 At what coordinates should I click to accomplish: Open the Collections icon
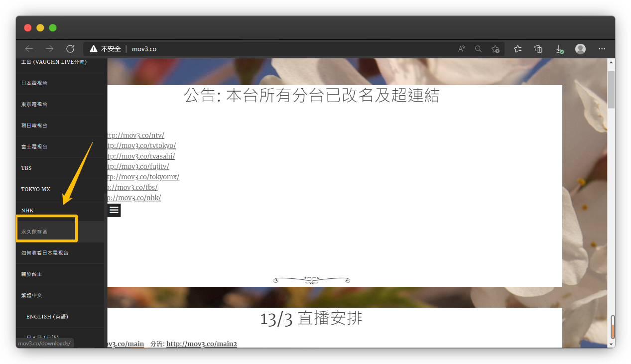(x=538, y=49)
